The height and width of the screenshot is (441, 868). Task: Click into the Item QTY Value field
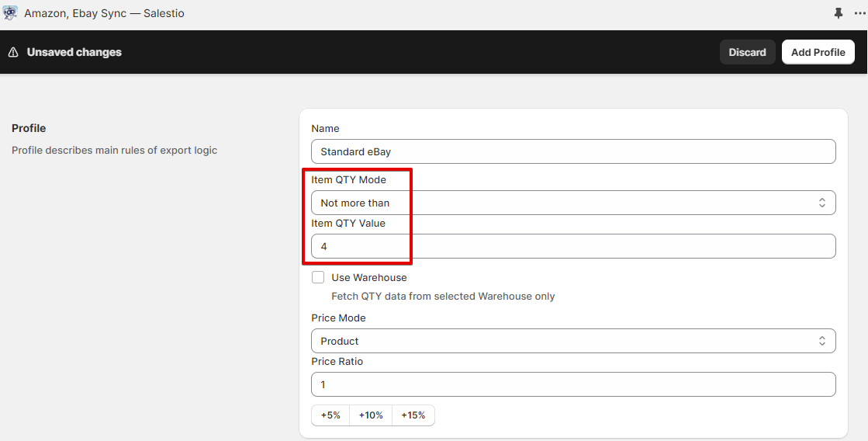573,246
